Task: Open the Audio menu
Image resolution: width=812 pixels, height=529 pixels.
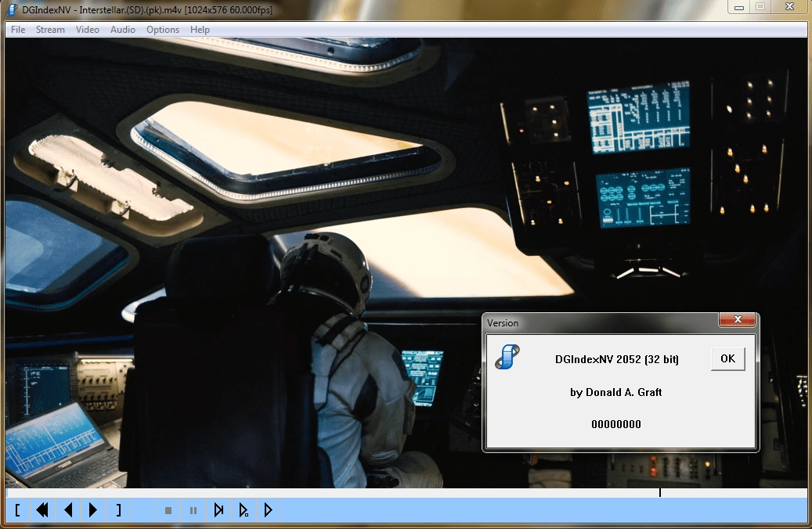Action: (x=122, y=30)
